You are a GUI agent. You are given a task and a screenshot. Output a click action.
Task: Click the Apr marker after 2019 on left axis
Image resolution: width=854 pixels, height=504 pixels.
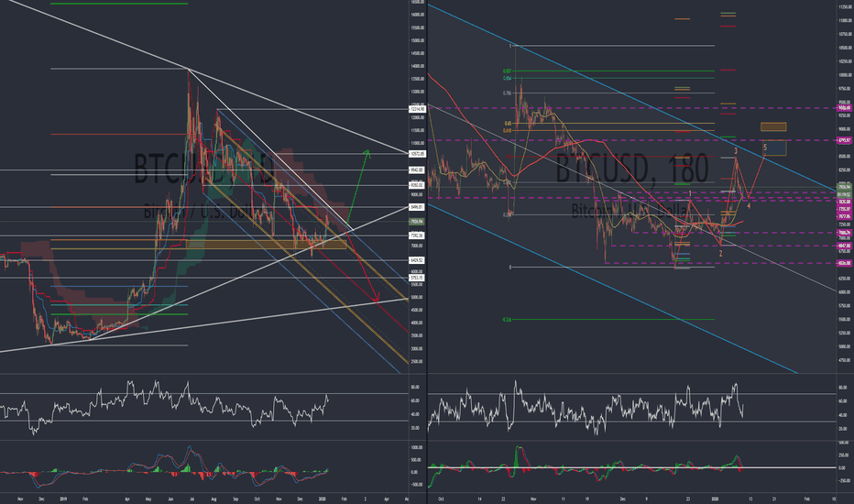126,499
